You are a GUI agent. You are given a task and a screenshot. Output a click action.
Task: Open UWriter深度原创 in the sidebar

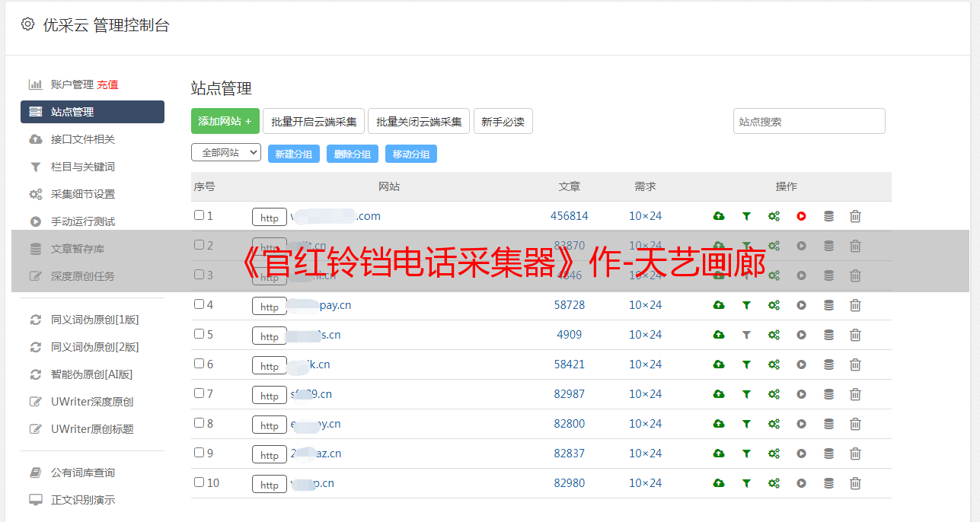pyautogui.click(x=92, y=402)
